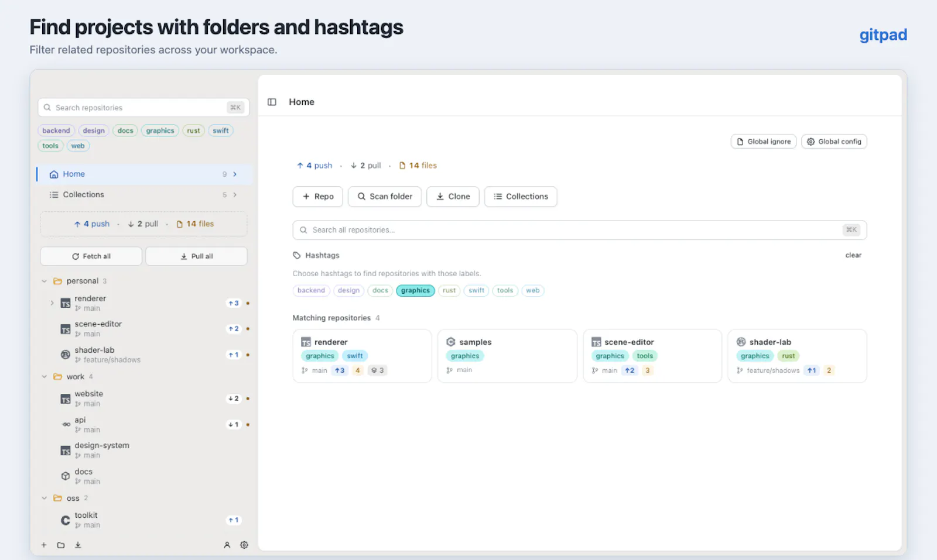
Task: Click the push badge on renderer sidebar row
Action: point(234,303)
